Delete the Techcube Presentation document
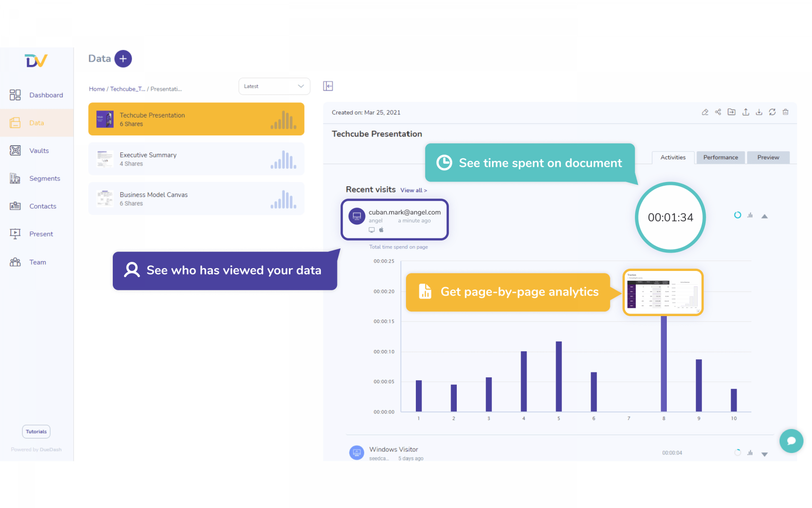Screen dimensions: 812x508 click(x=786, y=112)
